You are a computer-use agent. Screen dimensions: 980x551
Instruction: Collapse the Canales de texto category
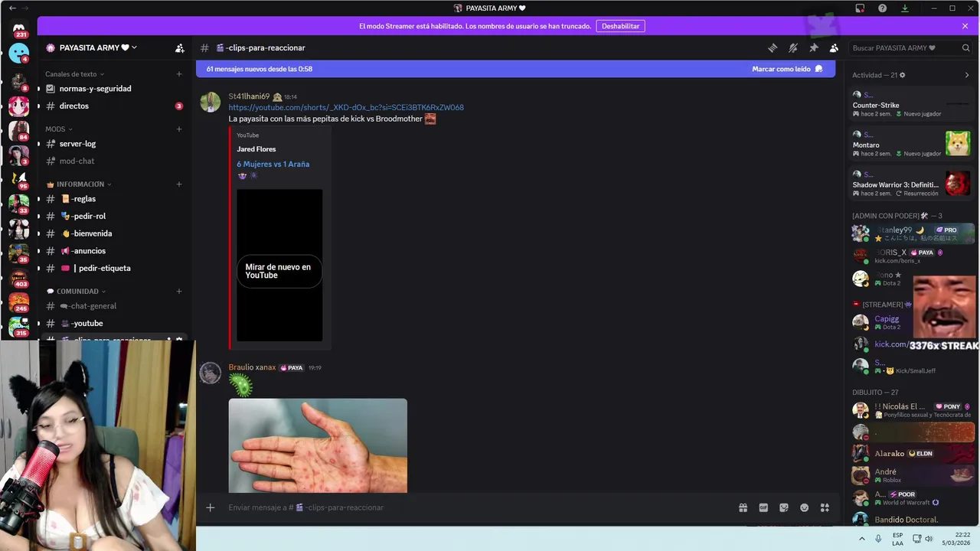click(x=73, y=74)
